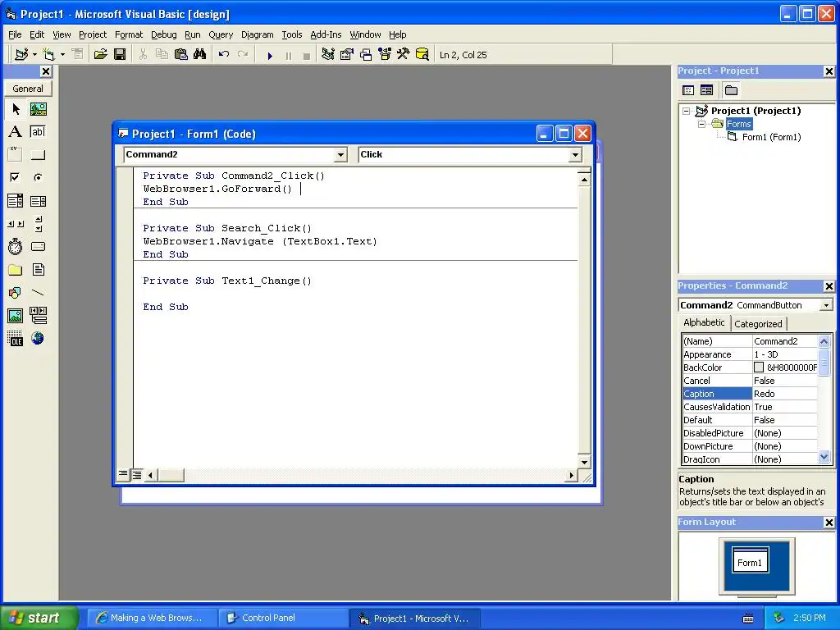Select the Appearance property row

point(750,354)
